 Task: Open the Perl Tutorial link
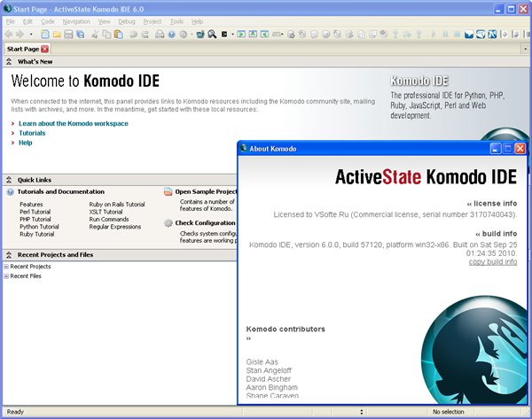[x=35, y=212]
